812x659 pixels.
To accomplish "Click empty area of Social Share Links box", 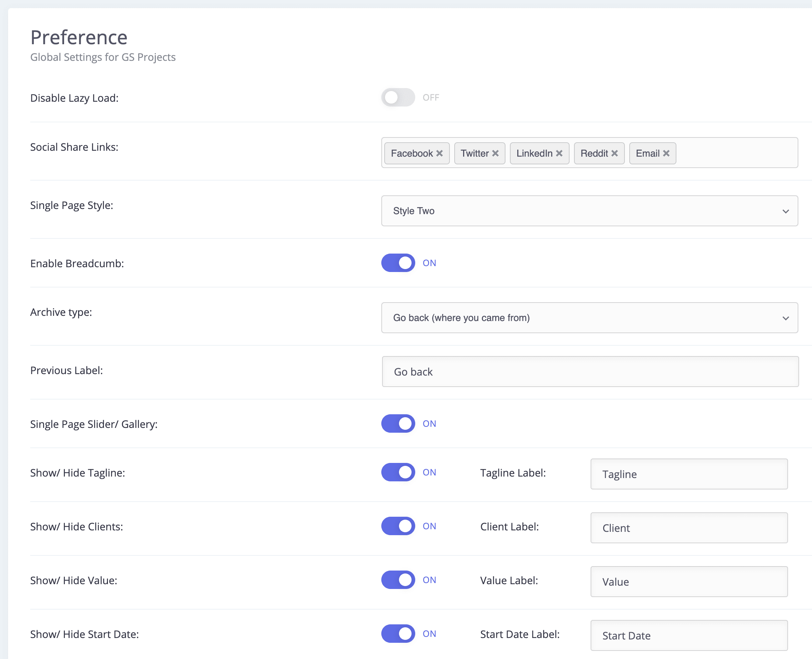I will [x=736, y=153].
